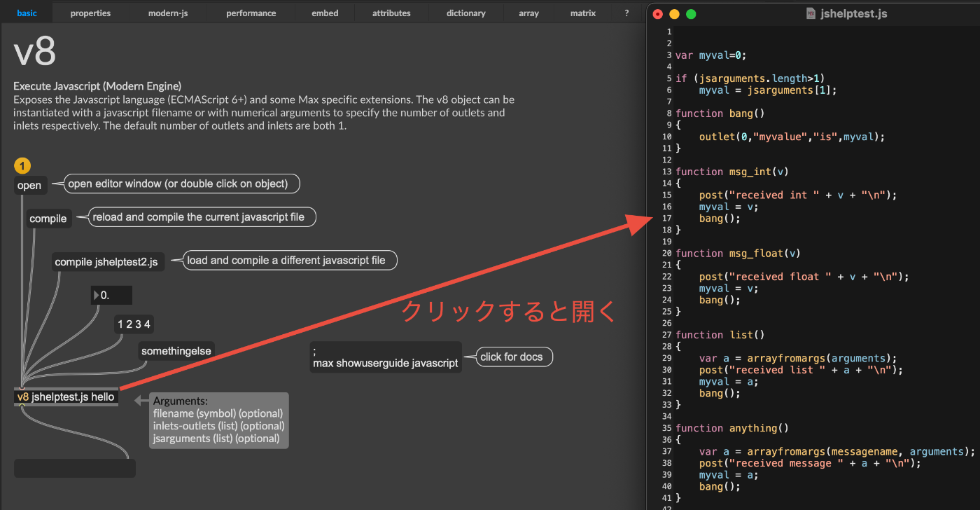Open the matrix tab

click(x=582, y=13)
